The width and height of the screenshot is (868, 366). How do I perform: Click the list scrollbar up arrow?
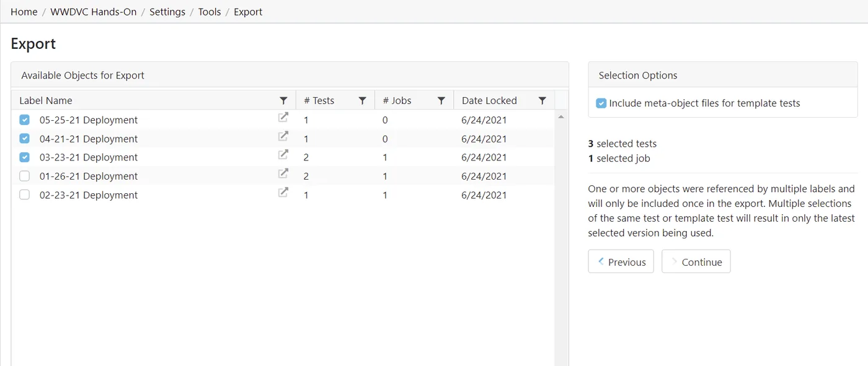pos(561,116)
